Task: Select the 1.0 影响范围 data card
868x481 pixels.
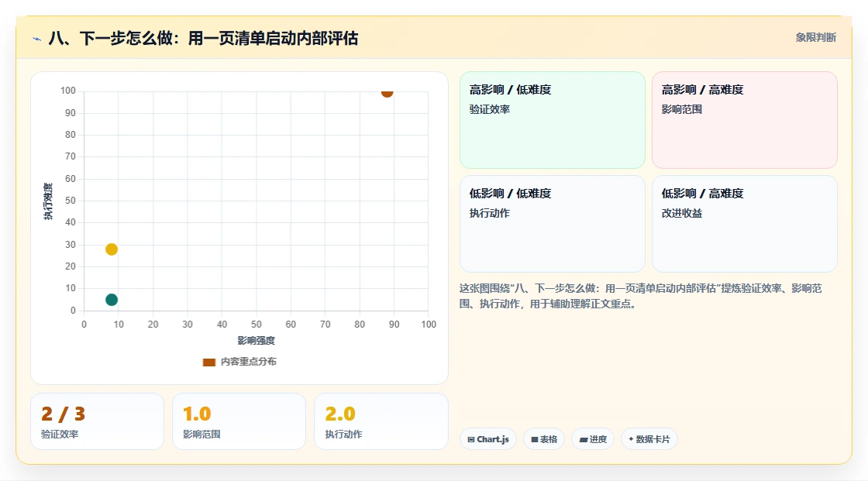Action: pyautogui.click(x=239, y=422)
